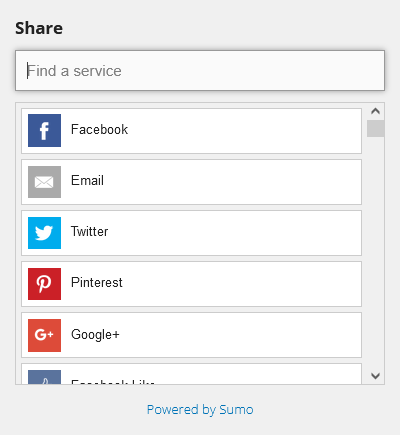
Task: Click the red Pinterest logo icon
Action: click(x=44, y=284)
